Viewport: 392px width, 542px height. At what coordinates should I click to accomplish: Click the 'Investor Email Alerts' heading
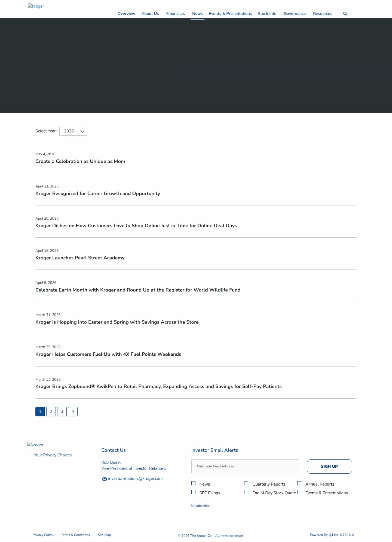(x=215, y=450)
